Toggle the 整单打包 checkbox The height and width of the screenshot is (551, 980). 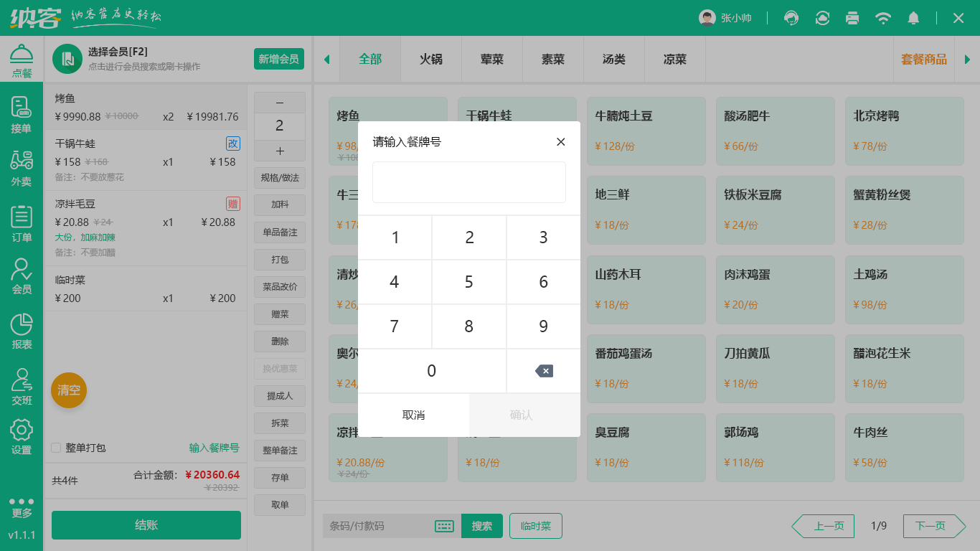[56, 448]
